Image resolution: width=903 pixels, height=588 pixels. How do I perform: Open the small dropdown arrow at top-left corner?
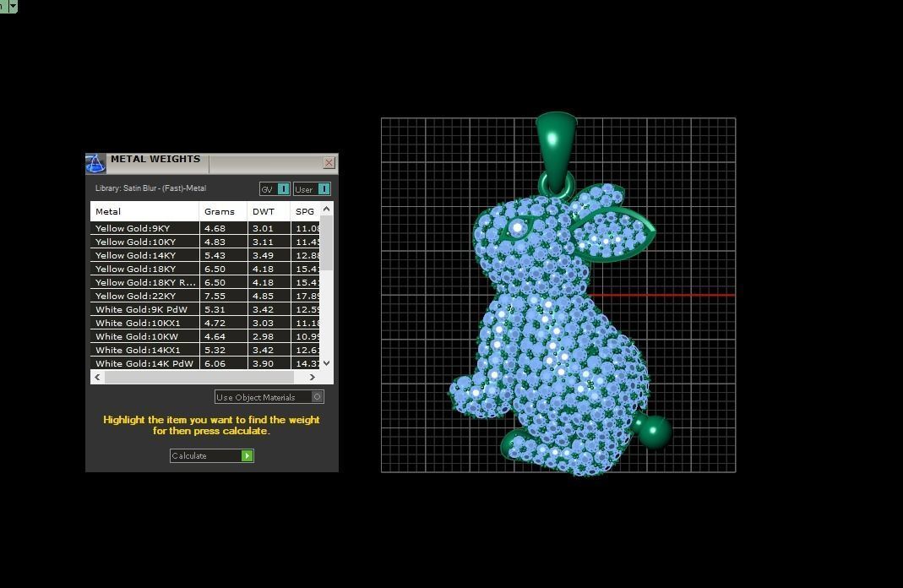pos(13,6)
